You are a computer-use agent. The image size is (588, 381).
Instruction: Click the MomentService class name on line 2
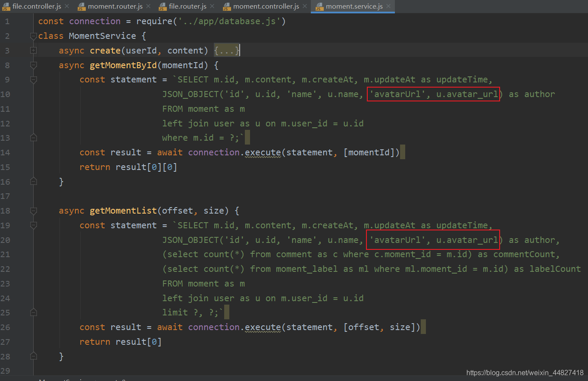(103, 36)
